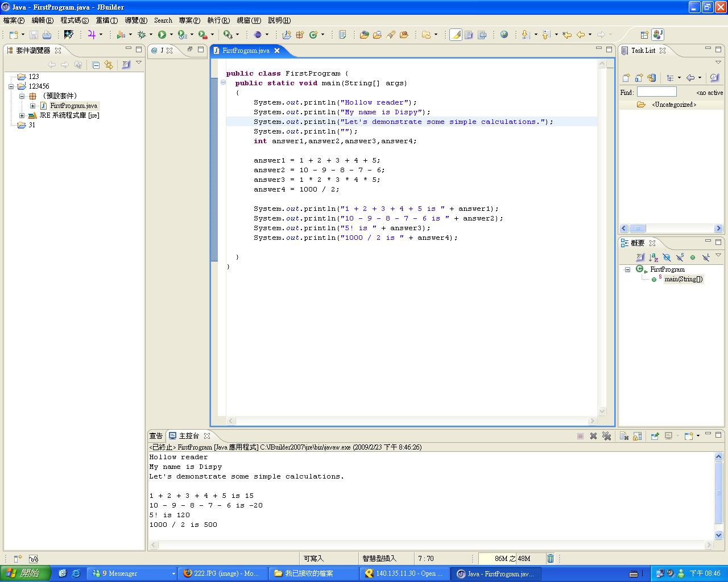Select main(String[]) in outline
728x582 pixels.
683,279
